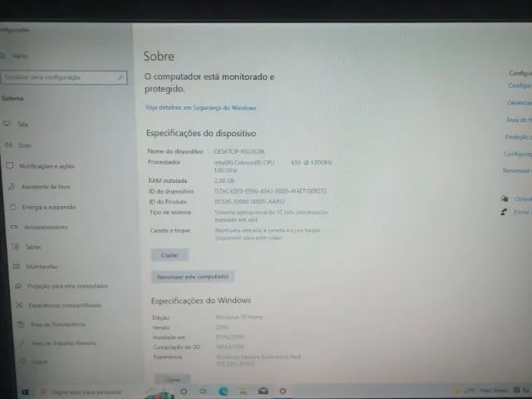Open File Explorer from the taskbar
The width and height of the screenshot is (532, 399).
click(x=244, y=392)
